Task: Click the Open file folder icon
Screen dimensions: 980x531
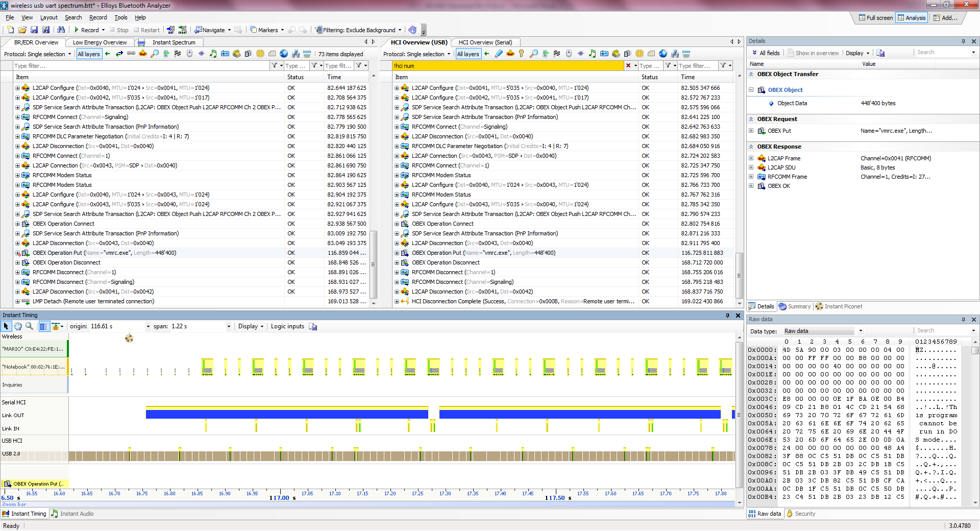Action: 22,30
